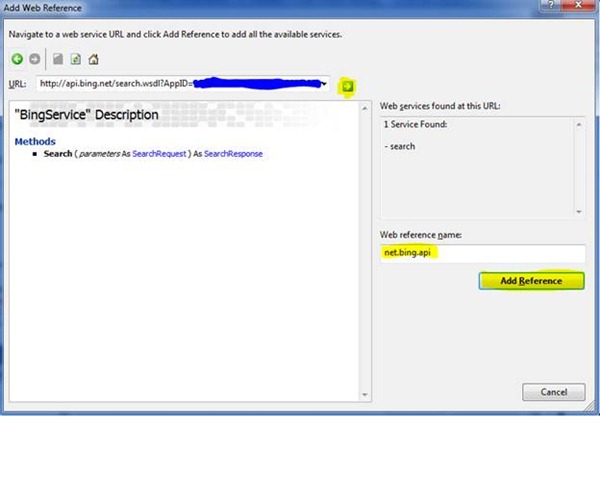Open the SearchResponse type link
Screen dimensions: 600x480
[x=233, y=154]
